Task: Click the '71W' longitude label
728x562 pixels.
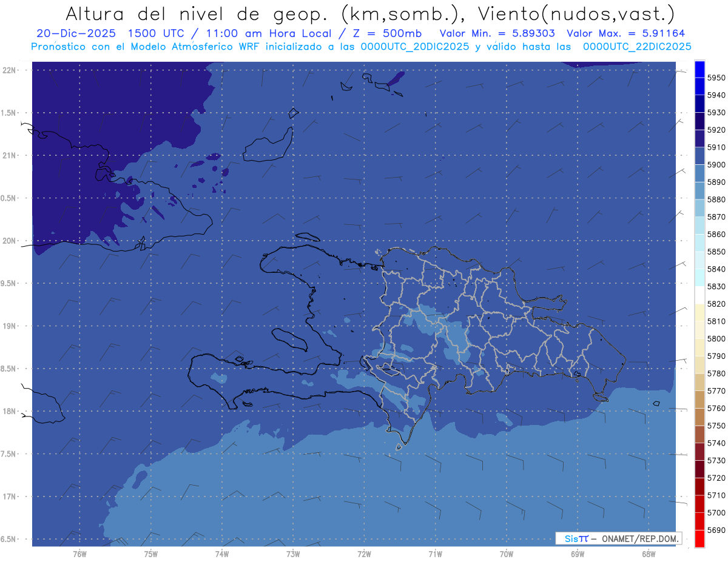Action: click(435, 554)
